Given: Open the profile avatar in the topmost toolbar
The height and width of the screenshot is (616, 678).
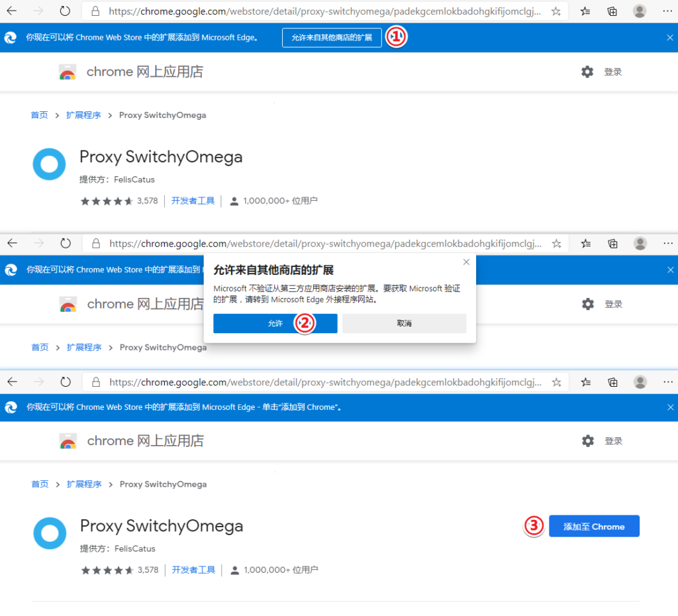Looking at the screenshot, I should pyautogui.click(x=640, y=11).
